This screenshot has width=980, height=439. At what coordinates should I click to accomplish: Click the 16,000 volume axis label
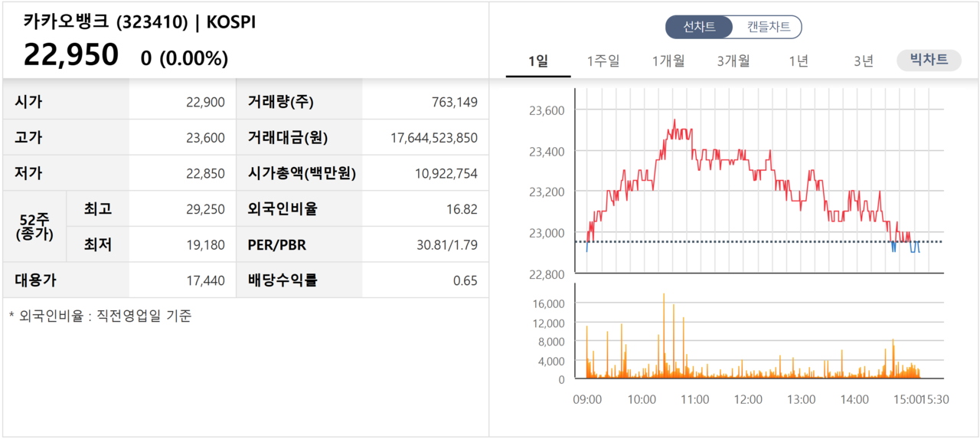click(548, 303)
